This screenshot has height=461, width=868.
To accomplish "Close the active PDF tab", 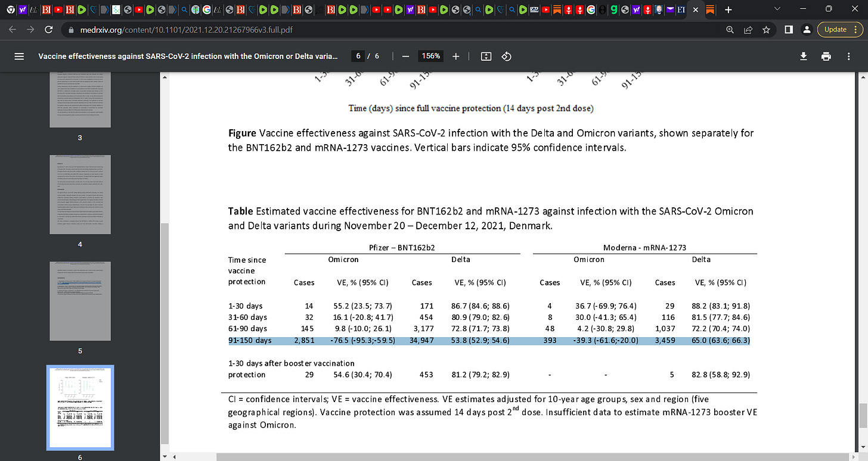I will pyautogui.click(x=695, y=10).
